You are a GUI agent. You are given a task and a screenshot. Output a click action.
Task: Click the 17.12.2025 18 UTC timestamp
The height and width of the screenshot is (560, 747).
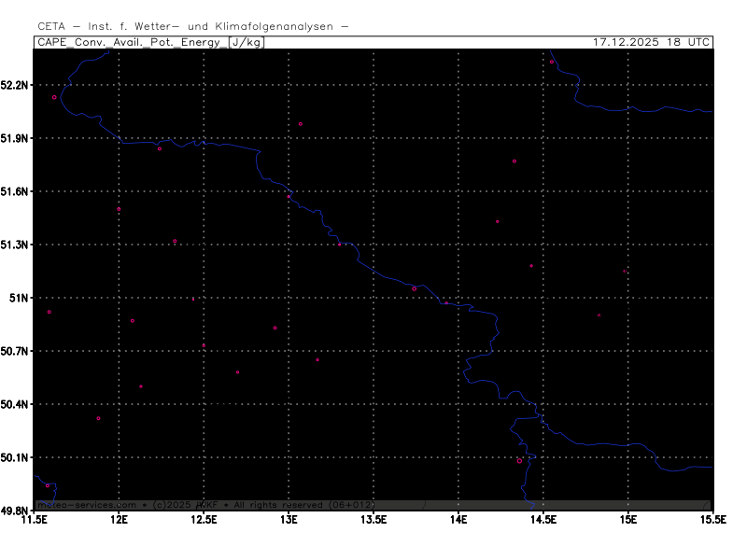(x=652, y=42)
